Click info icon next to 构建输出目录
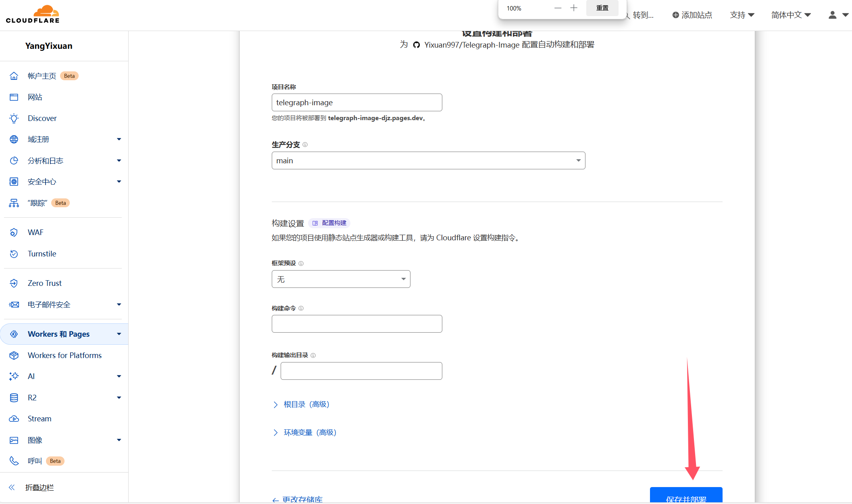 point(313,355)
